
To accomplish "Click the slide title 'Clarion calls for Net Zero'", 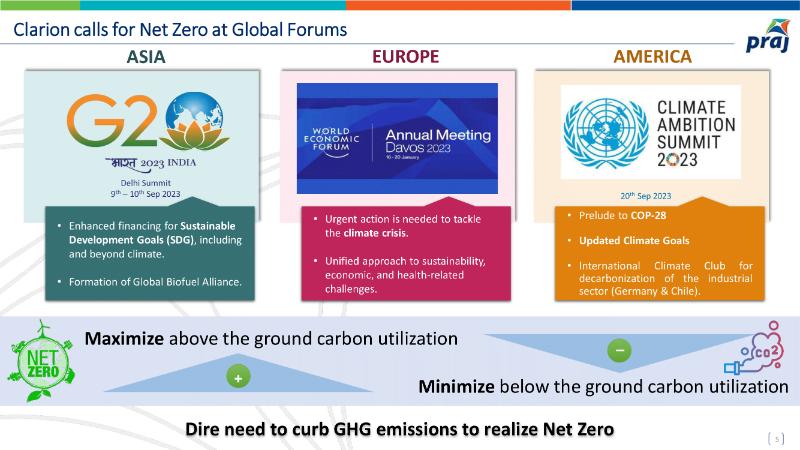I will [180, 30].
